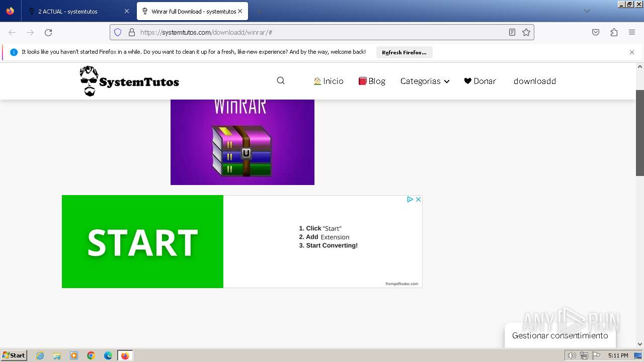The width and height of the screenshot is (644, 362).
Task: Click the systemtutos.com URL address field
Action: point(322,32)
